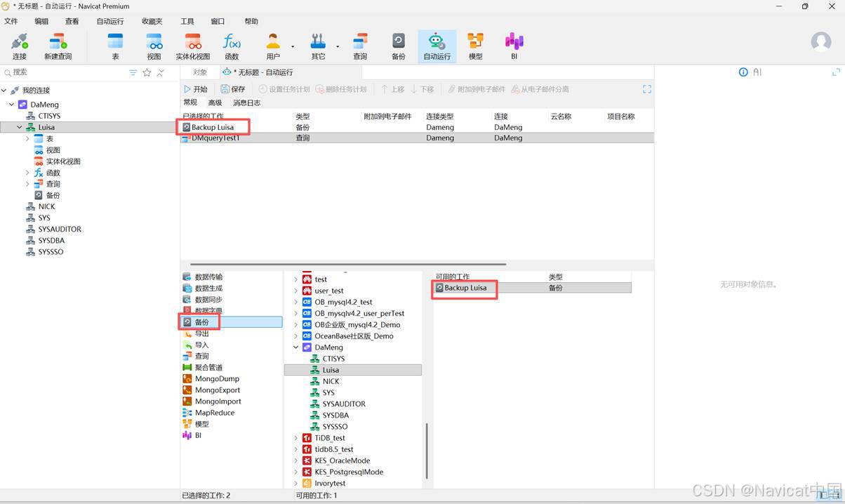The width and height of the screenshot is (845, 504).
Task: Expand the 表 node under Luisa
Action: [27, 139]
